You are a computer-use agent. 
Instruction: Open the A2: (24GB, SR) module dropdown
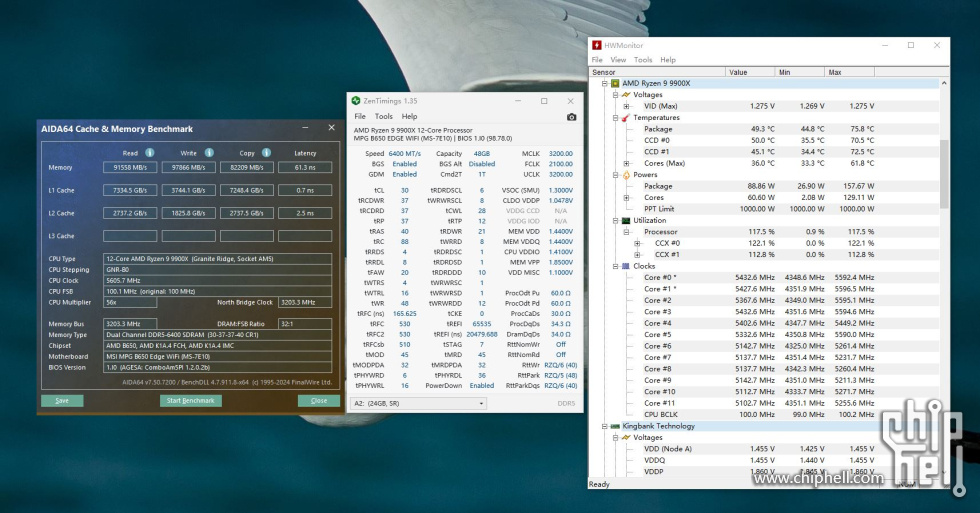point(418,404)
